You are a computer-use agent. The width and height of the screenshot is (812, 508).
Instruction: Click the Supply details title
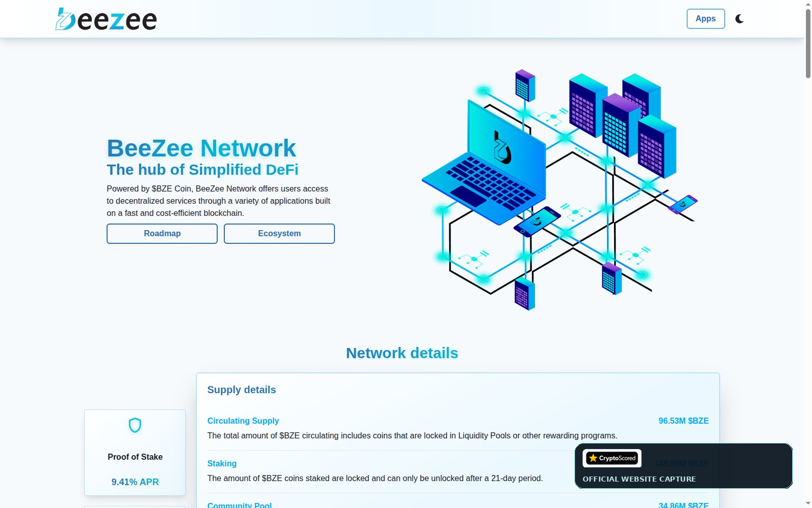(x=242, y=390)
